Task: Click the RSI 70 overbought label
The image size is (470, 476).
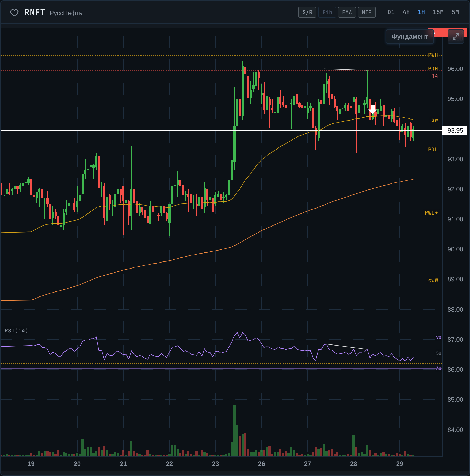Action: click(x=439, y=338)
